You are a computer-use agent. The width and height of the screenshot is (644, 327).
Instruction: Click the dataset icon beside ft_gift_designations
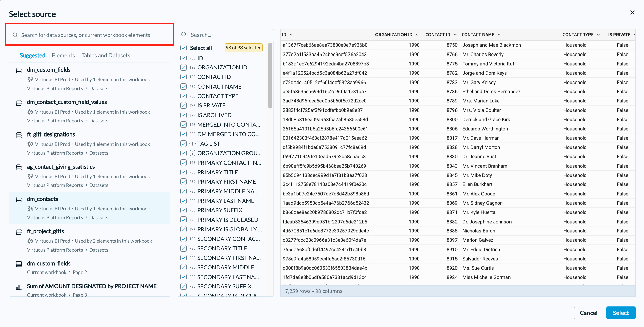pos(19,135)
